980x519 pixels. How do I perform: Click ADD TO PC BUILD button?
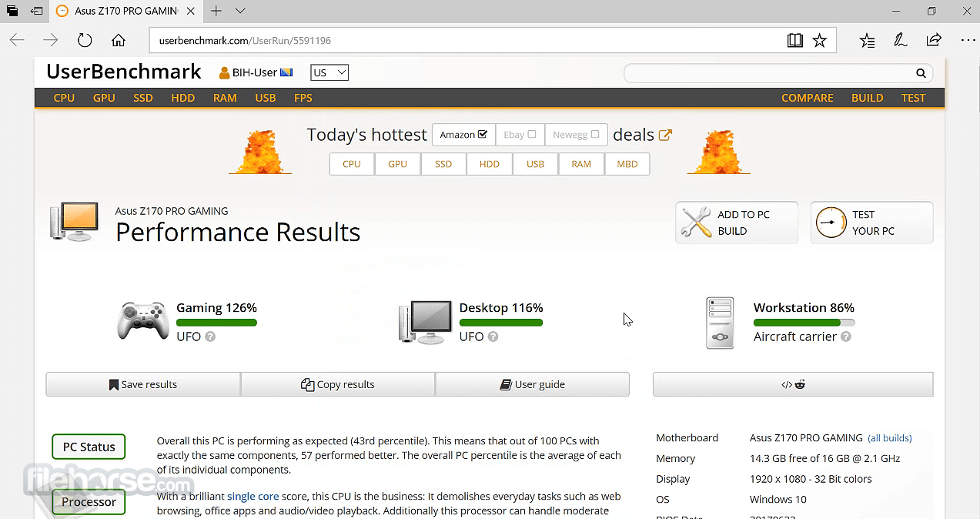(737, 223)
